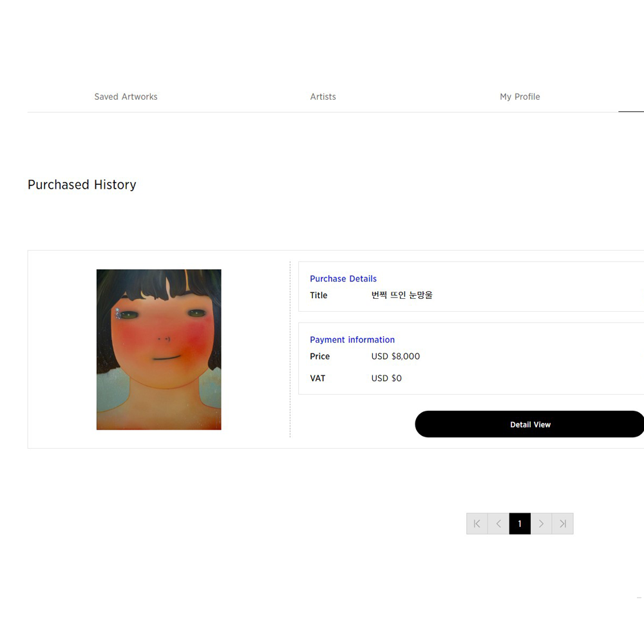
Task: Click the Detail View button
Action: tap(530, 424)
